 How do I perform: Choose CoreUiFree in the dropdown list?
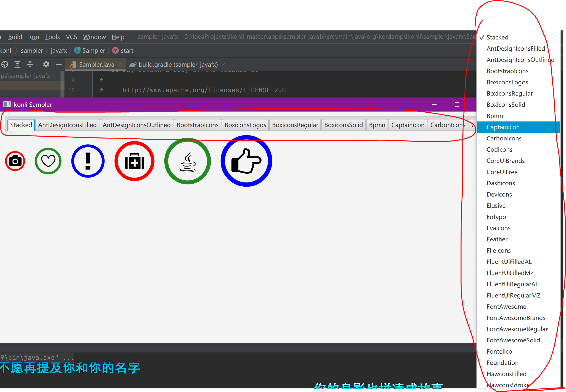518,172
